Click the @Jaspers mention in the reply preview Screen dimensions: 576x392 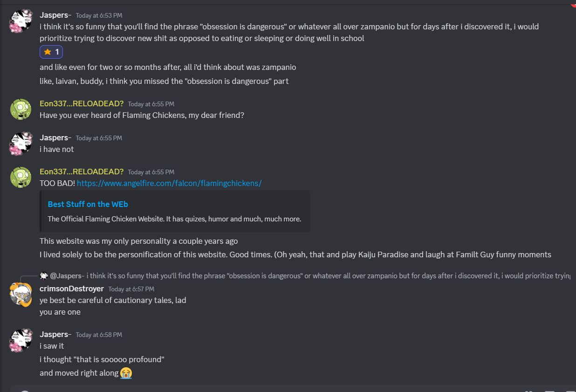click(x=67, y=276)
